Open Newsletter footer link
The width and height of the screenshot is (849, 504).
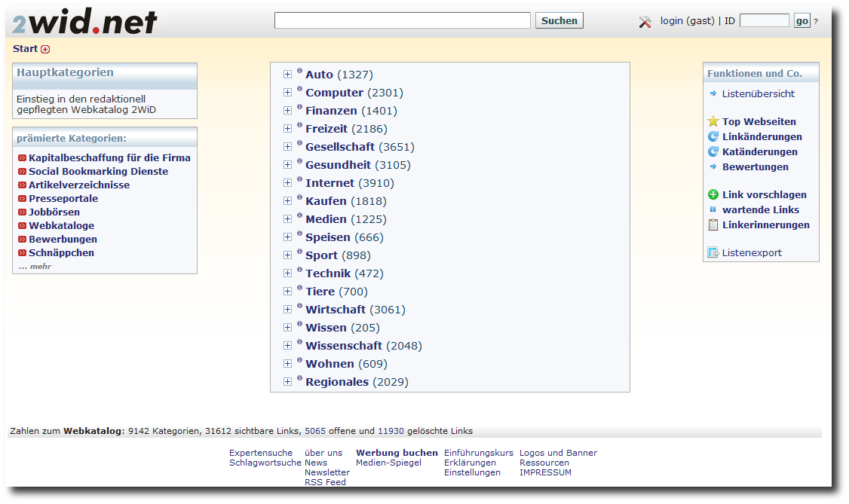[327, 472]
